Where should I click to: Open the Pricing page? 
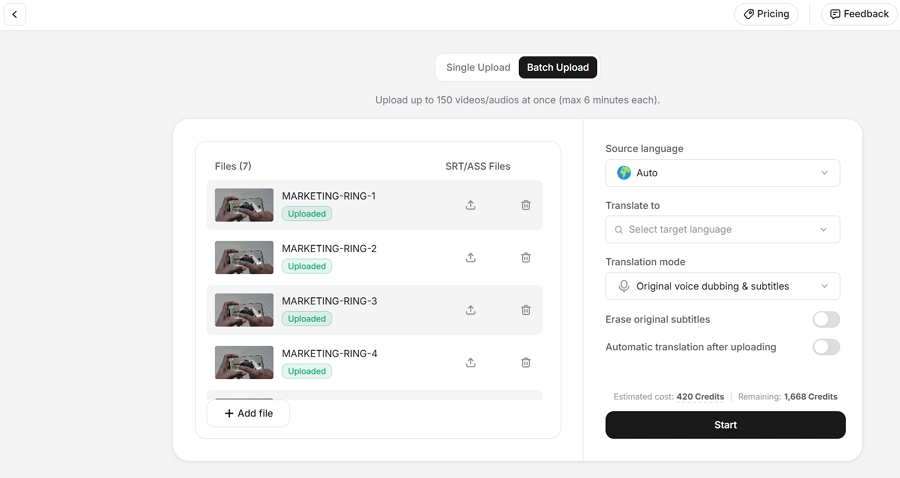766,14
